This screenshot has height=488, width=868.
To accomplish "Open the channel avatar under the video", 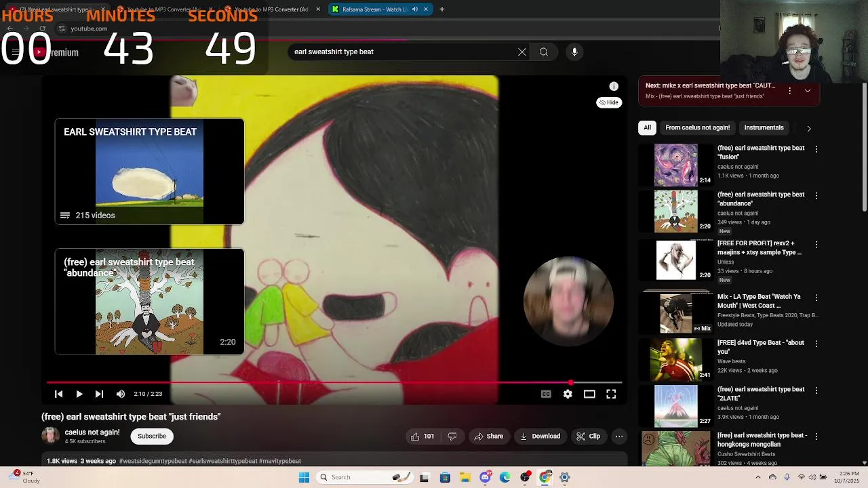I will coord(50,436).
